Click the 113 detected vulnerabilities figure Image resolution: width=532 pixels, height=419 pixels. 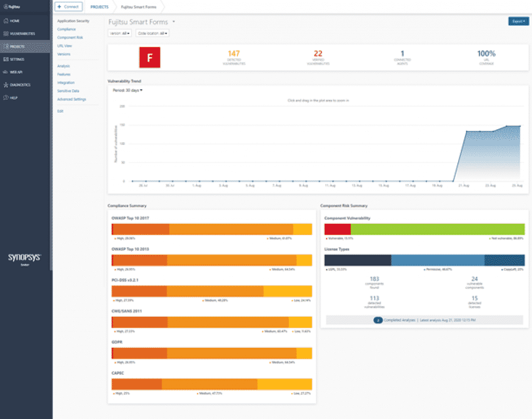point(375,299)
